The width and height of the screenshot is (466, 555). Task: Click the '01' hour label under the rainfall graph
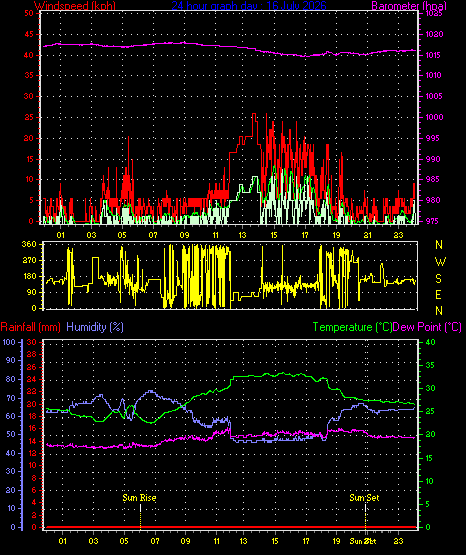pos(63,541)
